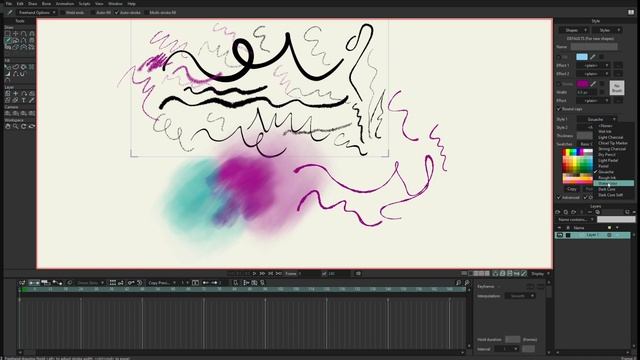The width and height of the screenshot is (640, 360).
Task: Uncheck Round caps
Action: (559, 109)
